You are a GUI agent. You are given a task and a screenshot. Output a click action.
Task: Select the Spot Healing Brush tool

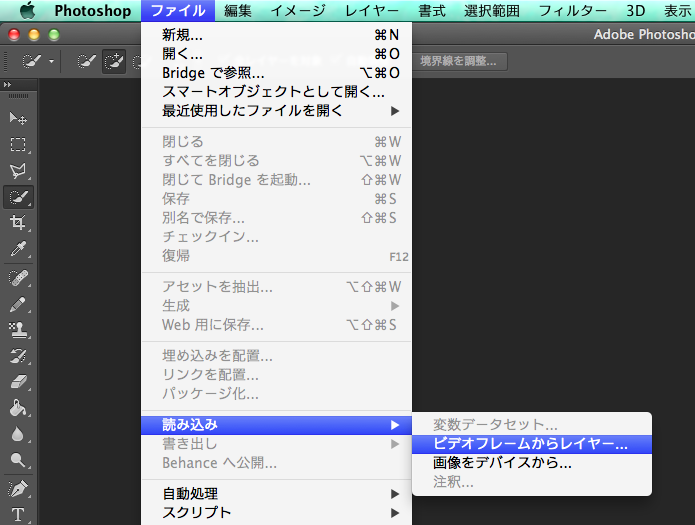[x=18, y=278]
